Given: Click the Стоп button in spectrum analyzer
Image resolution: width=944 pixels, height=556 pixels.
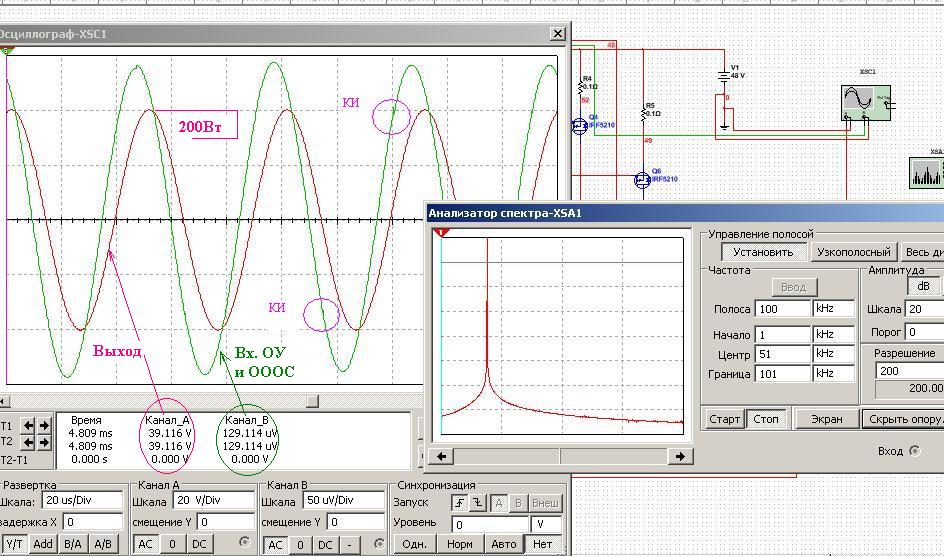Looking at the screenshot, I should coord(766,419).
